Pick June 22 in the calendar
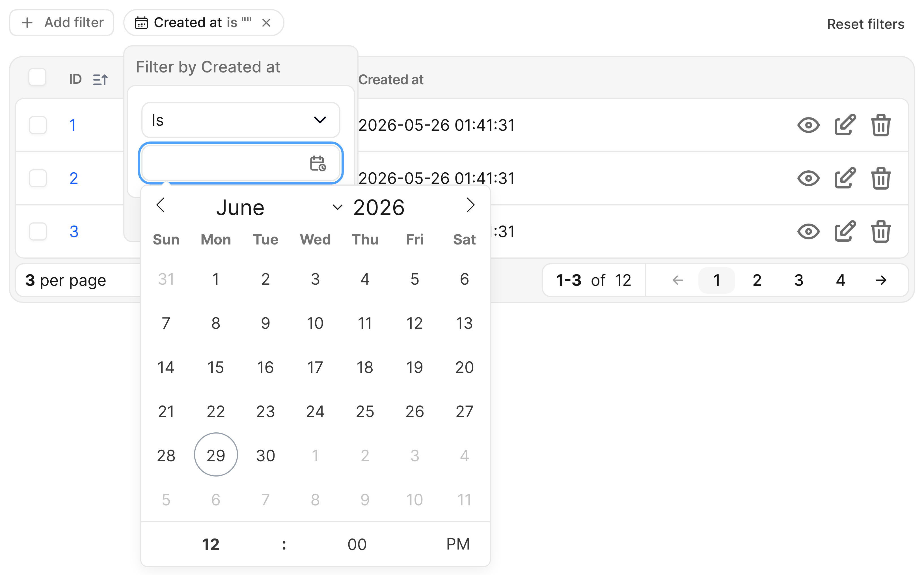The width and height of the screenshot is (924, 575). tap(216, 411)
